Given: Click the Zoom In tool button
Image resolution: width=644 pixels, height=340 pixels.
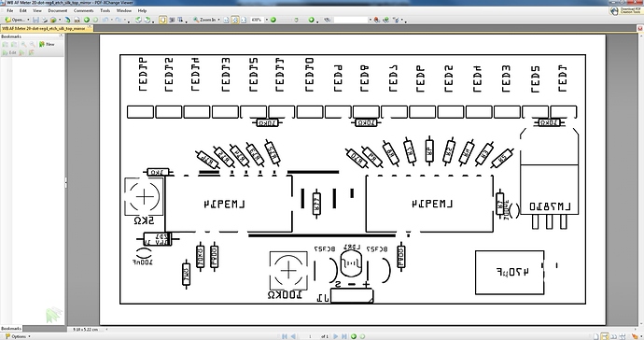Looking at the screenshot, I should click(x=204, y=20).
